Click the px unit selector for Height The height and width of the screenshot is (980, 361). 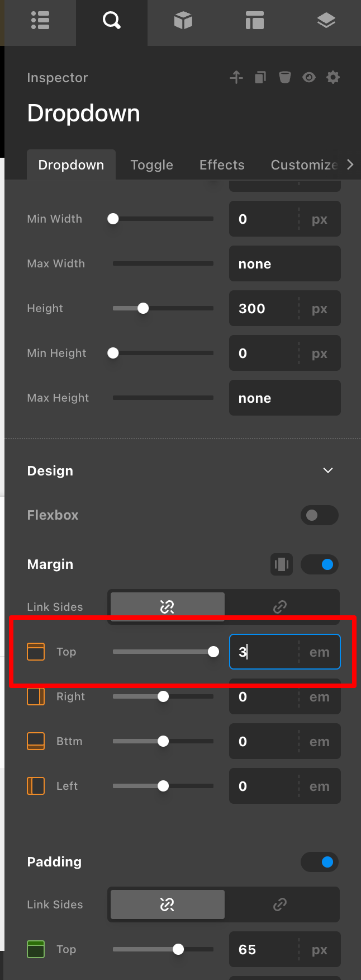[x=320, y=309]
